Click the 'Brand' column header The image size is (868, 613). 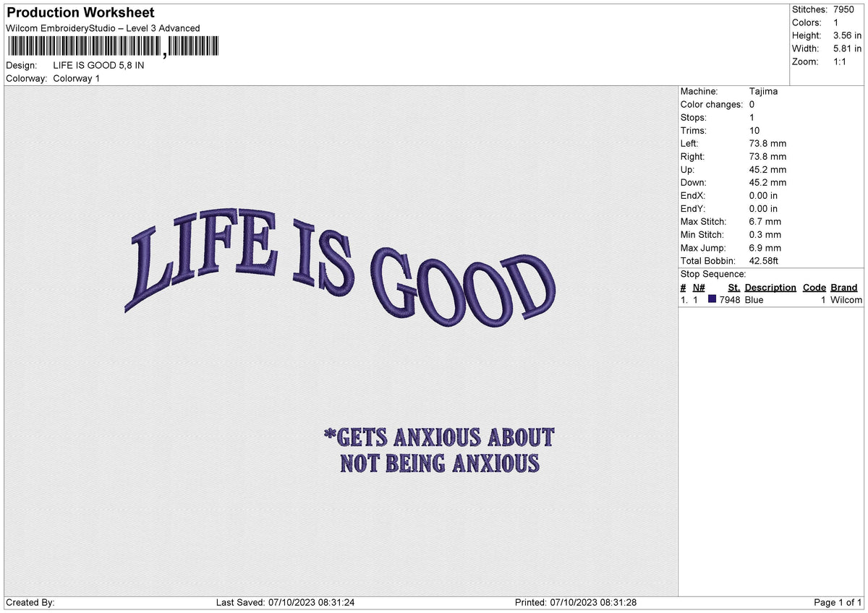click(844, 288)
